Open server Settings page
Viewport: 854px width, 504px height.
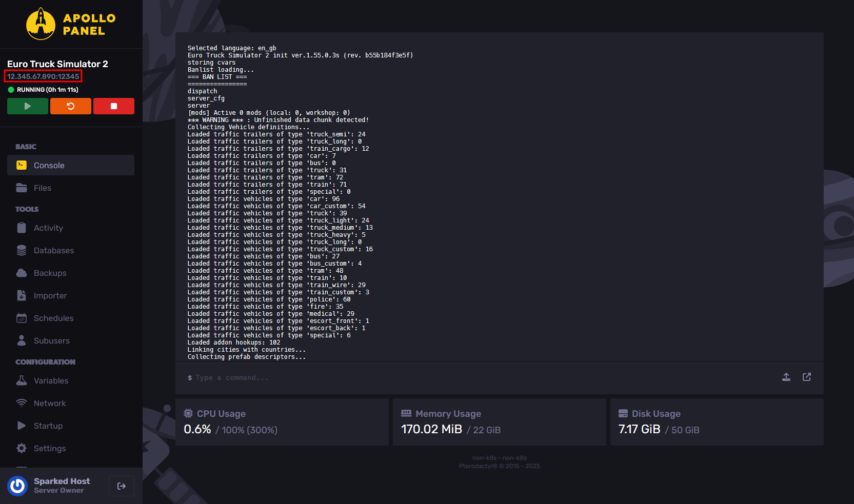71,448
